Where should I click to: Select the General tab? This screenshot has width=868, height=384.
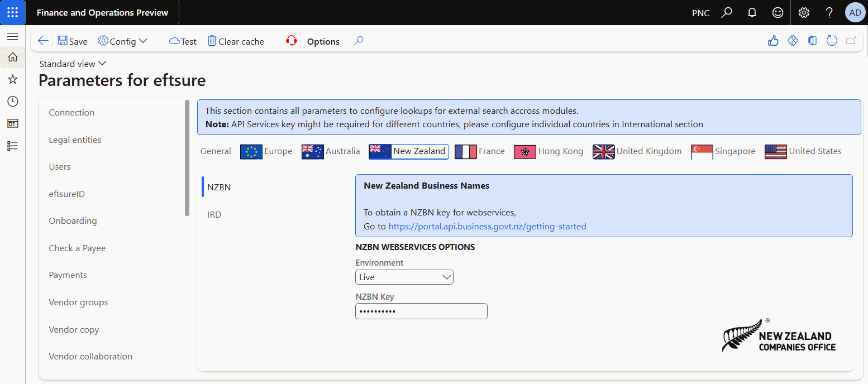[x=216, y=151]
